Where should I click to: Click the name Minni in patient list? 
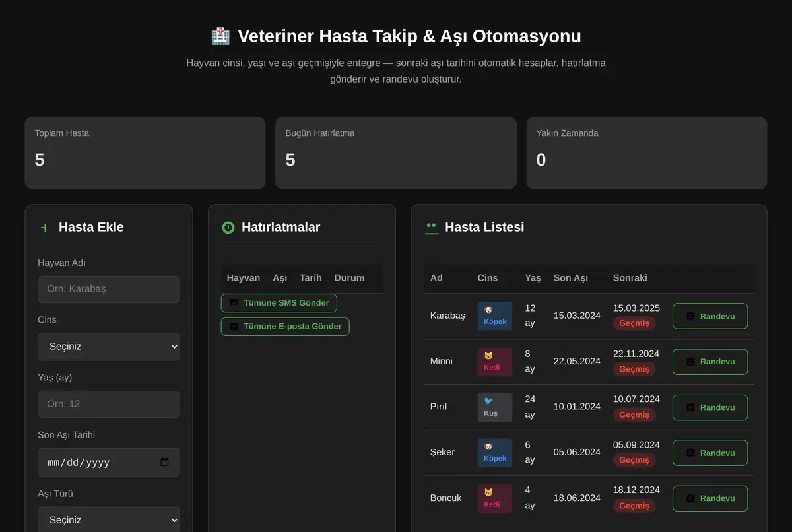tap(442, 361)
